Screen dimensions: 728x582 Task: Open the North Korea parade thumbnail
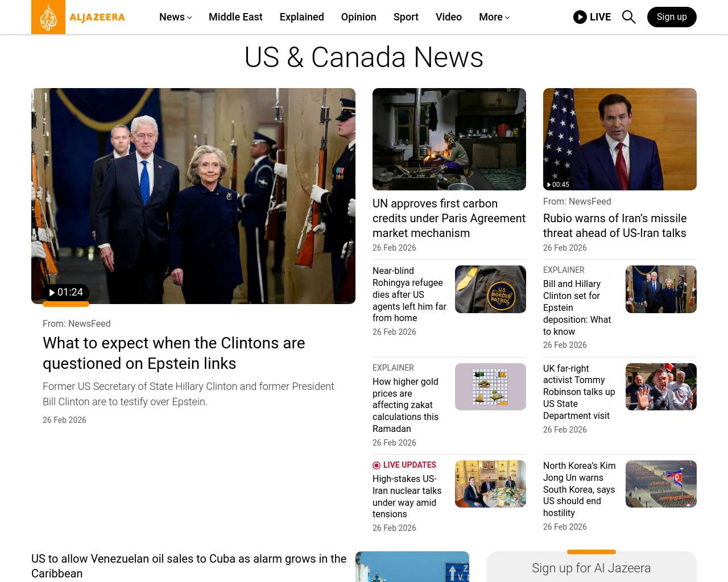click(661, 484)
